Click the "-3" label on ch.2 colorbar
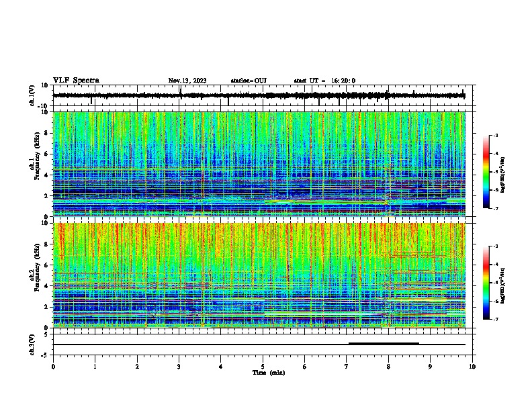532x411 pixels. 495,246
